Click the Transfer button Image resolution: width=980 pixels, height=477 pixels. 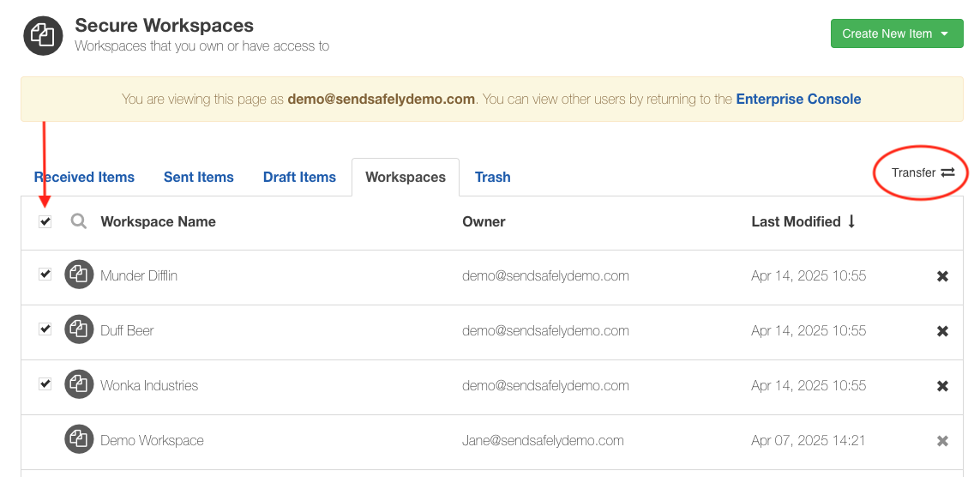click(923, 172)
